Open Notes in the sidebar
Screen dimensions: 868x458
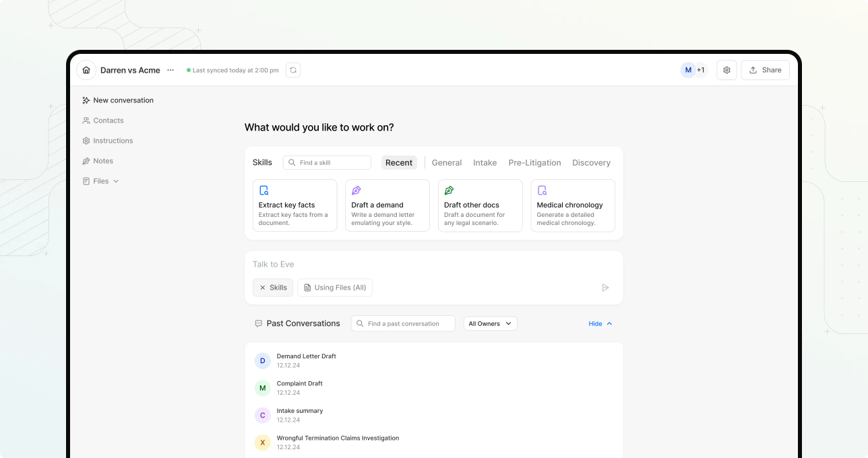pyautogui.click(x=98, y=161)
